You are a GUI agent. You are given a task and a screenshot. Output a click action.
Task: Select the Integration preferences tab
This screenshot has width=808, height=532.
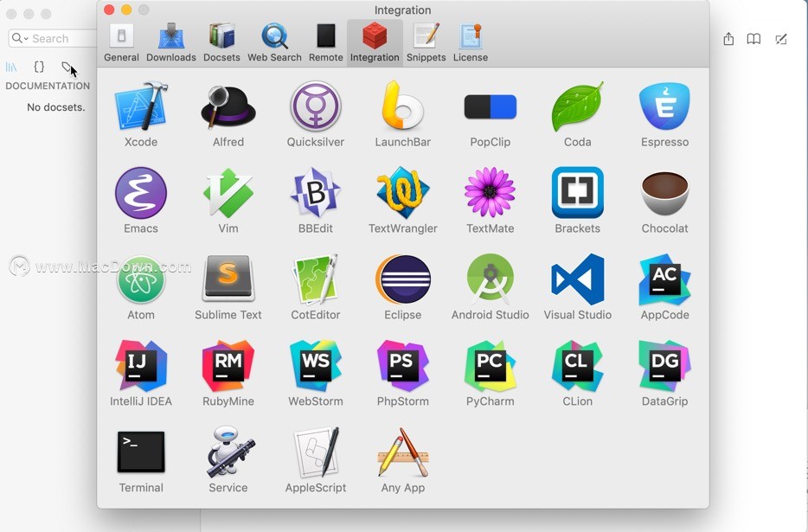pyautogui.click(x=375, y=42)
